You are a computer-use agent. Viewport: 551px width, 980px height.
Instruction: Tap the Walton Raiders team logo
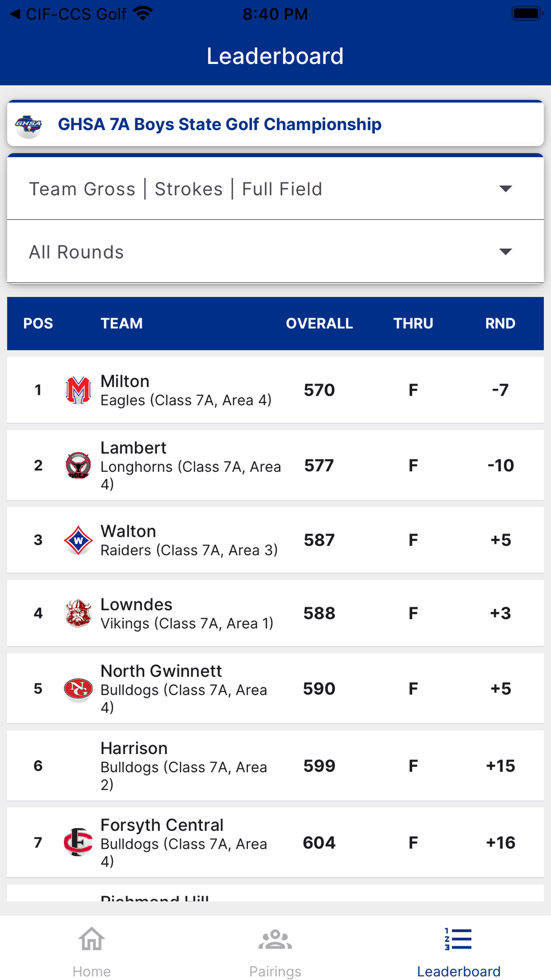(x=78, y=540)
